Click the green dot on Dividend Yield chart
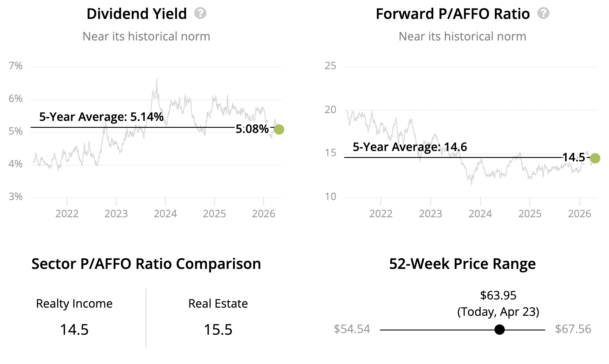This screenshot has height=364, width=609. (279, 129)
